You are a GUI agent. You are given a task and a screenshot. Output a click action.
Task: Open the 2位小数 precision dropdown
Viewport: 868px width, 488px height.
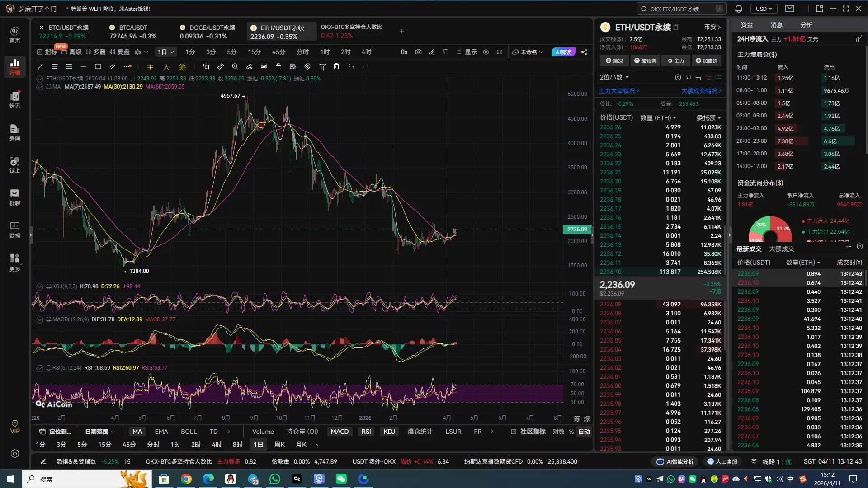[x=614, y=77]
